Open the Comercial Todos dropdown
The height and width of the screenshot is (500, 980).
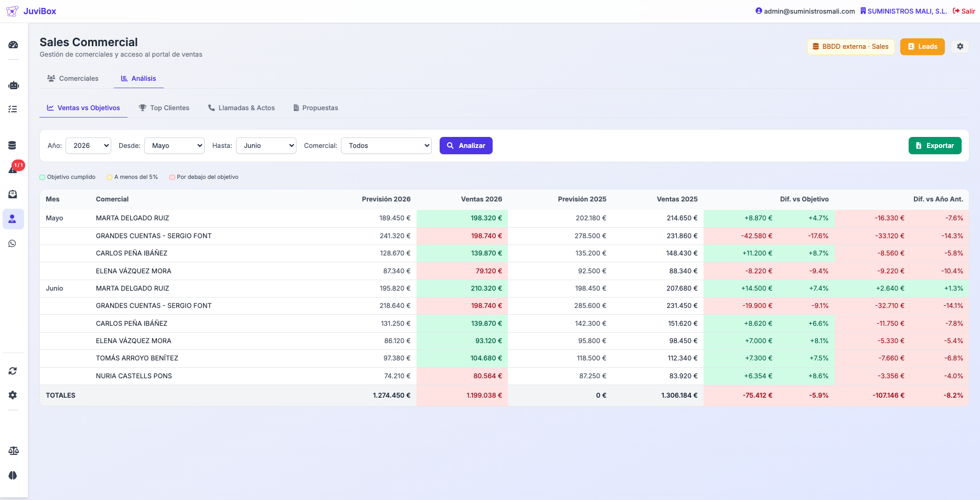pyautogui.click(x=386, y=146)
